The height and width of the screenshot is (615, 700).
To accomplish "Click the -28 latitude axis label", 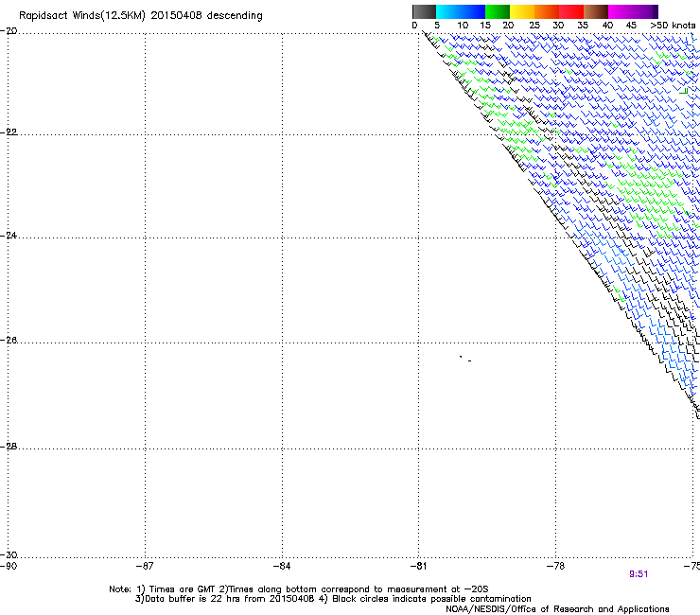I will pos(9,447).
